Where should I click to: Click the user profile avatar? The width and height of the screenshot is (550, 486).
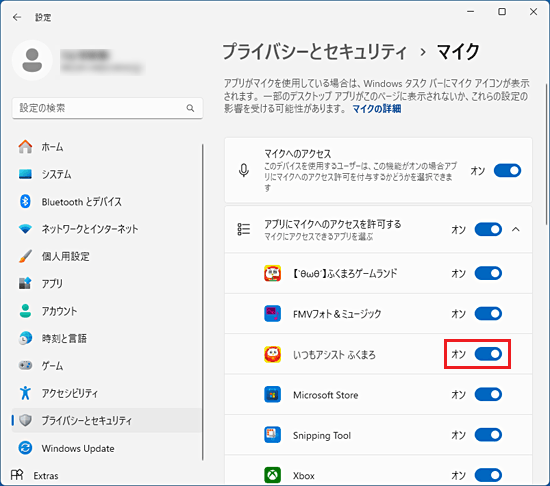(32, 60)
